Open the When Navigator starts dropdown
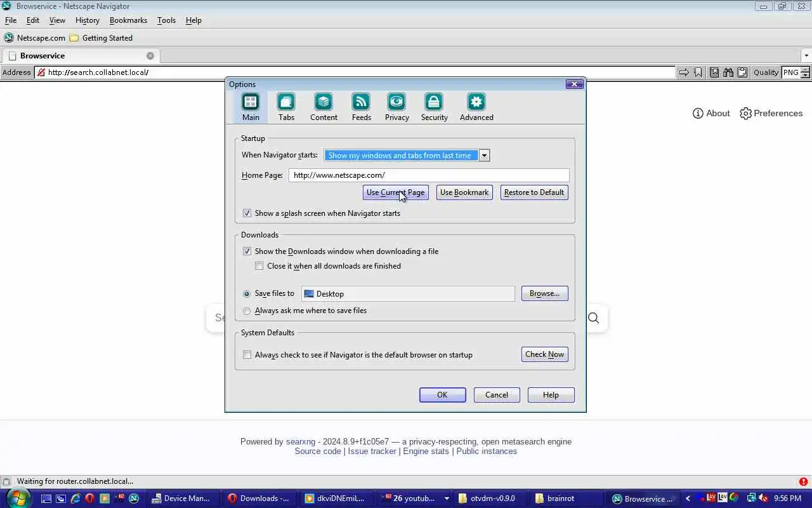Image resolution: width=812 pixels, height=508 pixels. tap(484, 156)
